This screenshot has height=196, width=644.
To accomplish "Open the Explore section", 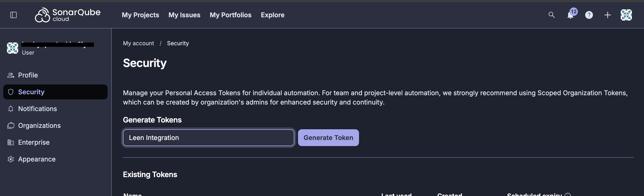I will 272,15.
